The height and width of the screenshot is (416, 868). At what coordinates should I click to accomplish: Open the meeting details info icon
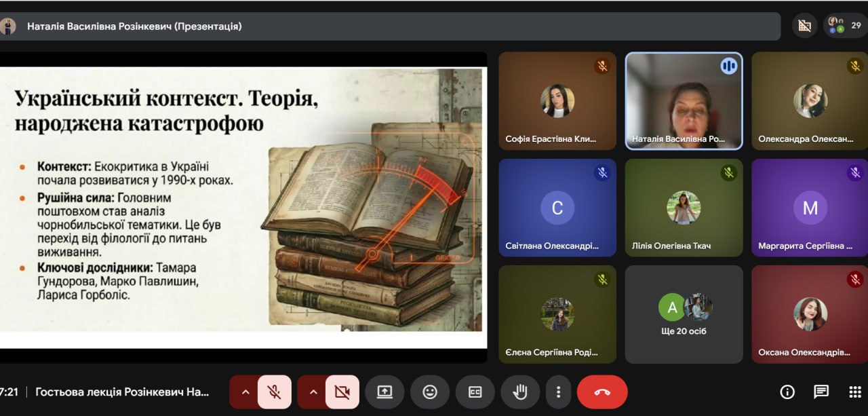coord(787,392)
